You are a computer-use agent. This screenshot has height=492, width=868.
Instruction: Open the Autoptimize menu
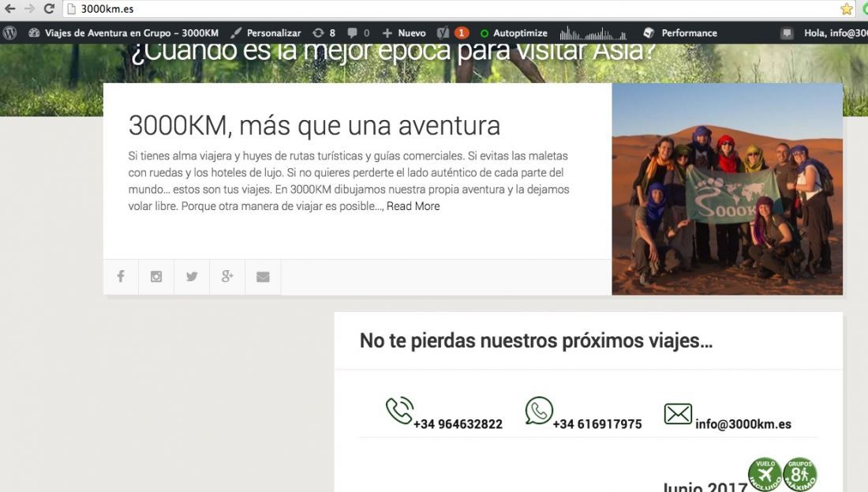click(x=514, y=32)
